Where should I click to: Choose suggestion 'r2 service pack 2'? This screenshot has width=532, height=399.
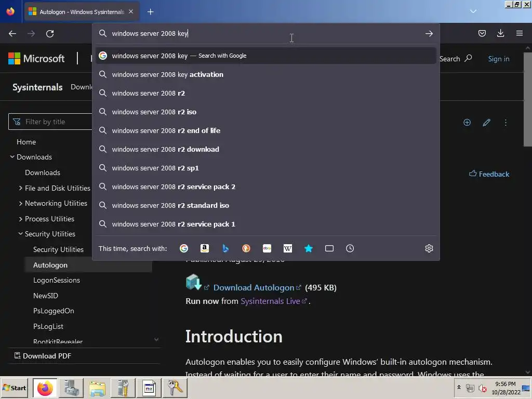pos(265,187)
